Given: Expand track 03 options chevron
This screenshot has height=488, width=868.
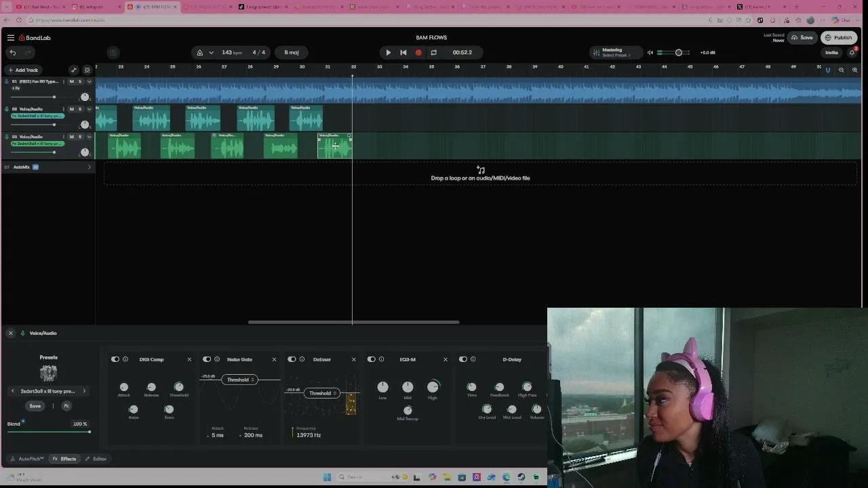Looking at the screenshot, I should click(89, 137).
